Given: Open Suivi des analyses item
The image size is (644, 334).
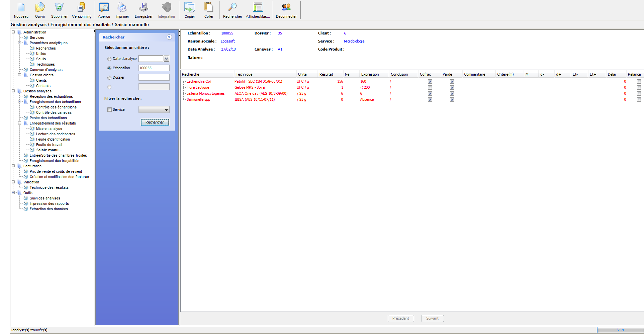Looking at the screenshot, I should [45, 198].
